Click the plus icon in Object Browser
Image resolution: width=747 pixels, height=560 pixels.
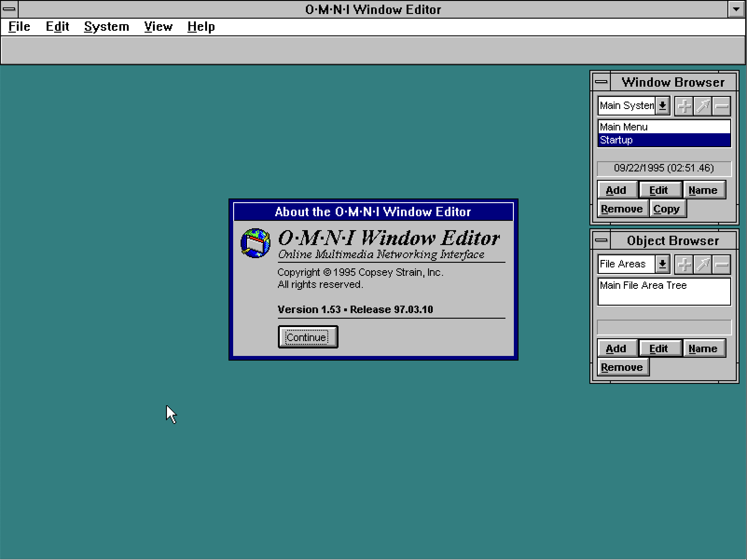click(684, 265)
